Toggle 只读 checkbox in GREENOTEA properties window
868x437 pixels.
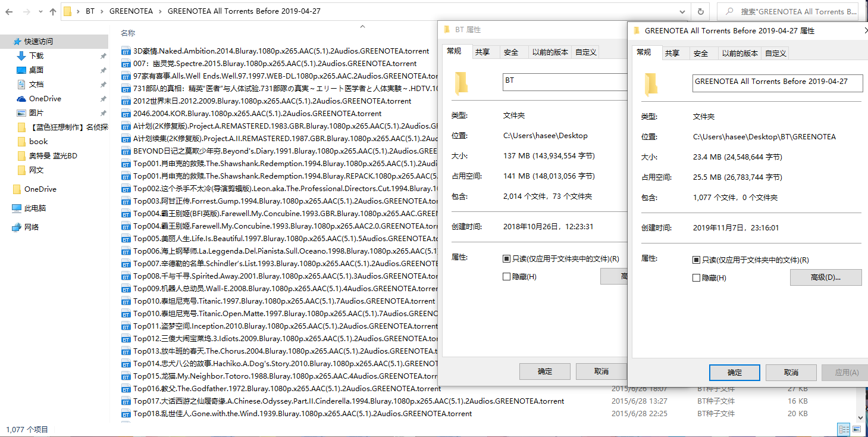pos(696,260)
